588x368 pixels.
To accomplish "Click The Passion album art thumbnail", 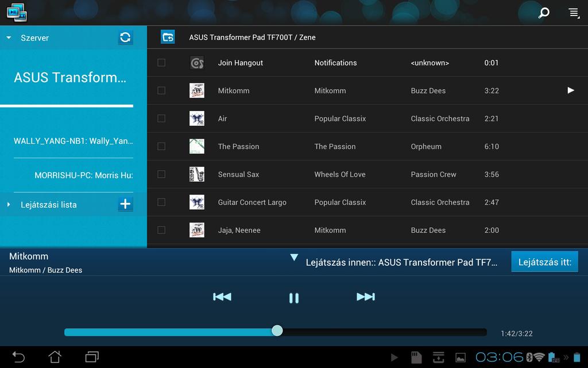I will (x=197, y=147).
